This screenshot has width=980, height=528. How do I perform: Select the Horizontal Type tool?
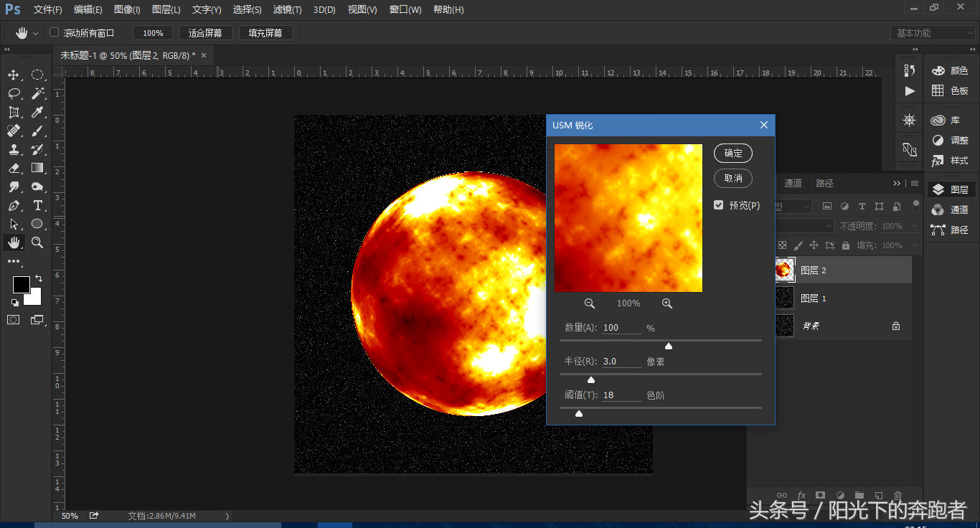point(37,206)
